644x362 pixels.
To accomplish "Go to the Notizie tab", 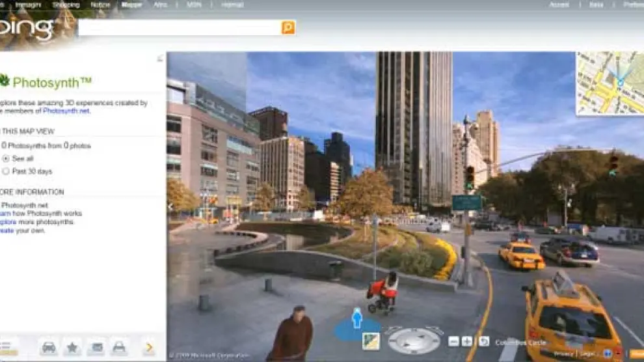I will pos(100,5).
